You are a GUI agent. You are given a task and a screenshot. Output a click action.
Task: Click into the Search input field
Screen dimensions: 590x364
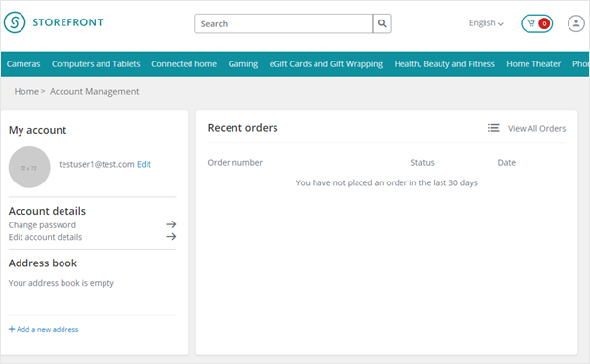pos(283,23)
